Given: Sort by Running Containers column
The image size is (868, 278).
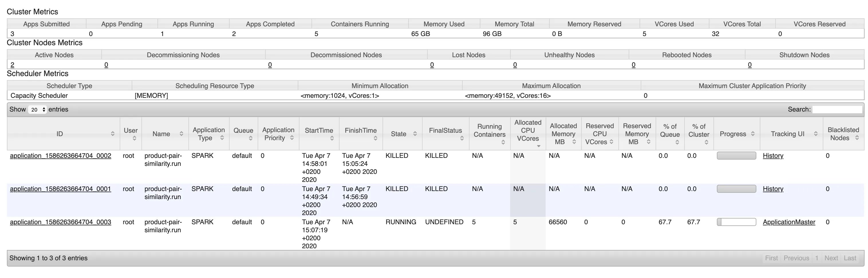Looking at the screenshot, I should coord(490,134).
